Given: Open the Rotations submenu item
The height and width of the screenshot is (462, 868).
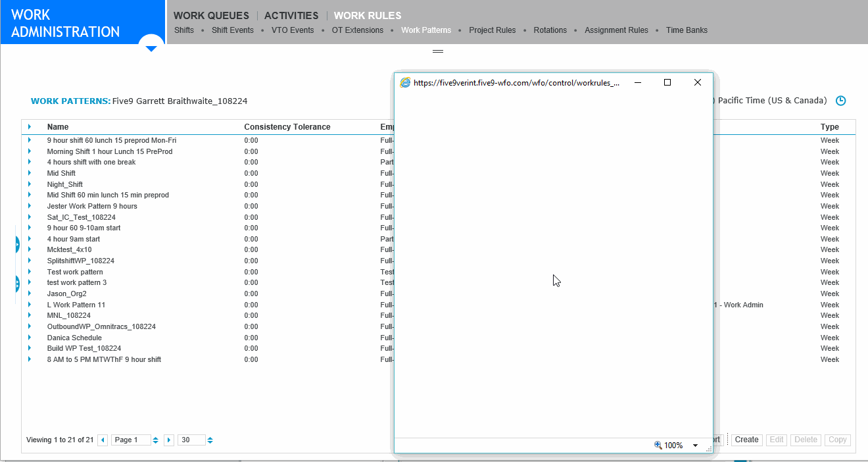Looking at the screenshot, I should pos(550,30).
